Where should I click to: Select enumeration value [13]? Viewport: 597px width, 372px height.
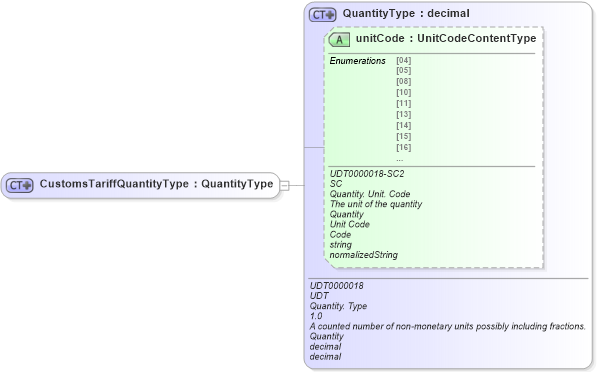point(404,115)
